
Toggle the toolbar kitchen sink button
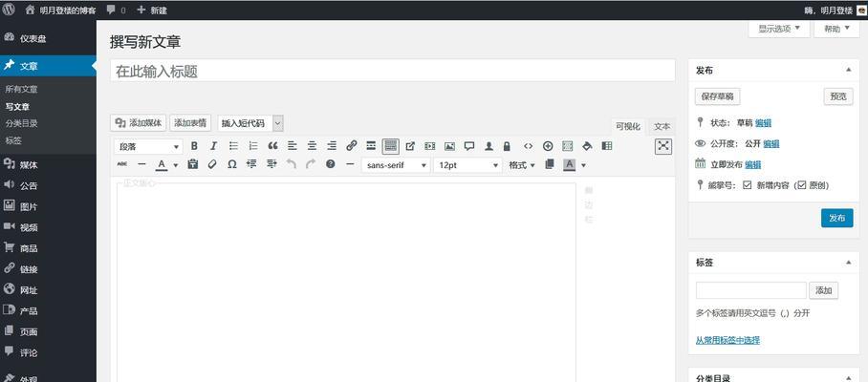(391, 146)
